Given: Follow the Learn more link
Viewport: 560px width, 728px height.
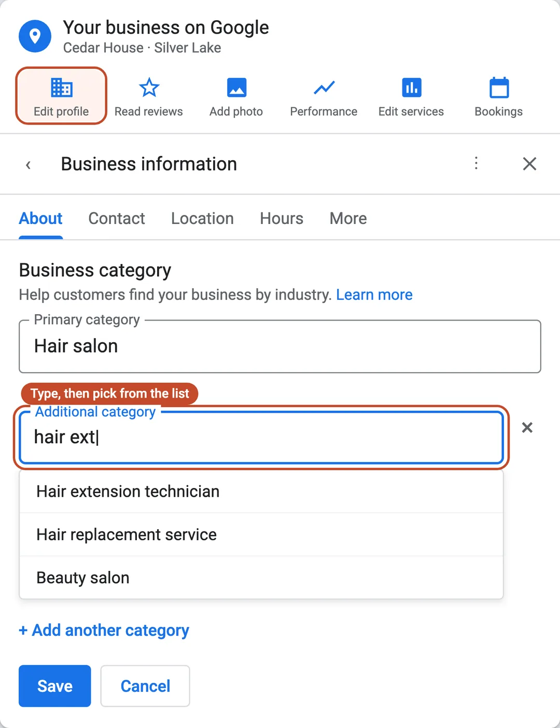Looking at the screenshot, I should pyautogui.click(x=374, y=295).
